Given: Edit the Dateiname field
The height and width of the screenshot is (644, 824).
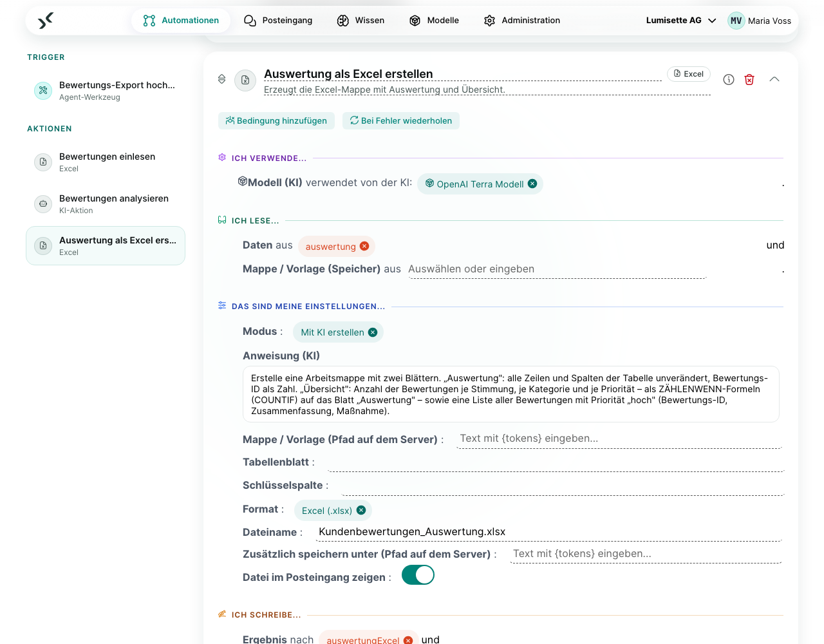Looking at the screenshot, I should coord(548,533).
